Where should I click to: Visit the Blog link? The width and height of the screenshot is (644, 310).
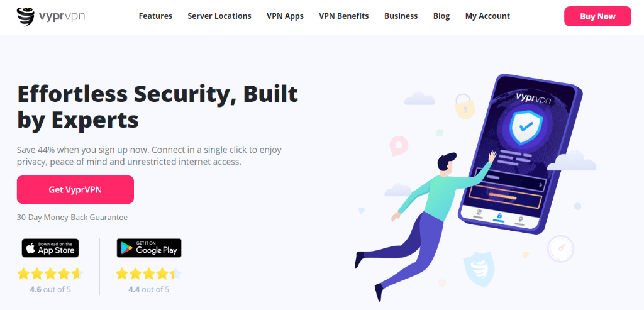441,16
